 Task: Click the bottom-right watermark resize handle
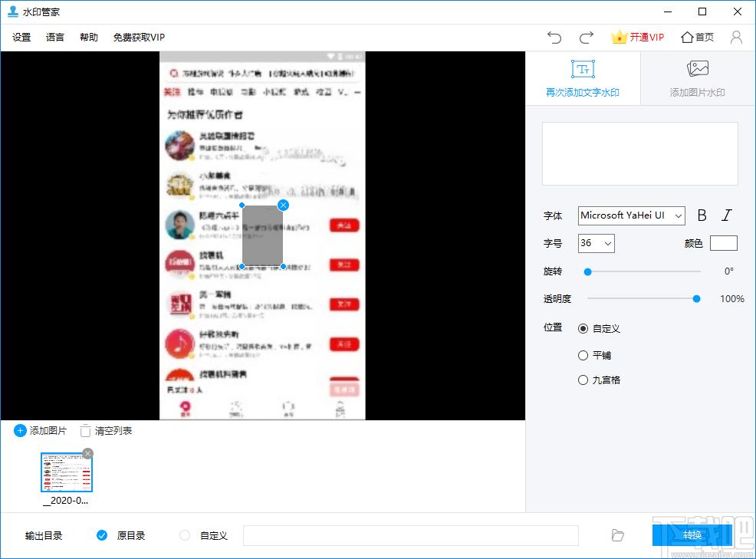click(x=283, y=266)
